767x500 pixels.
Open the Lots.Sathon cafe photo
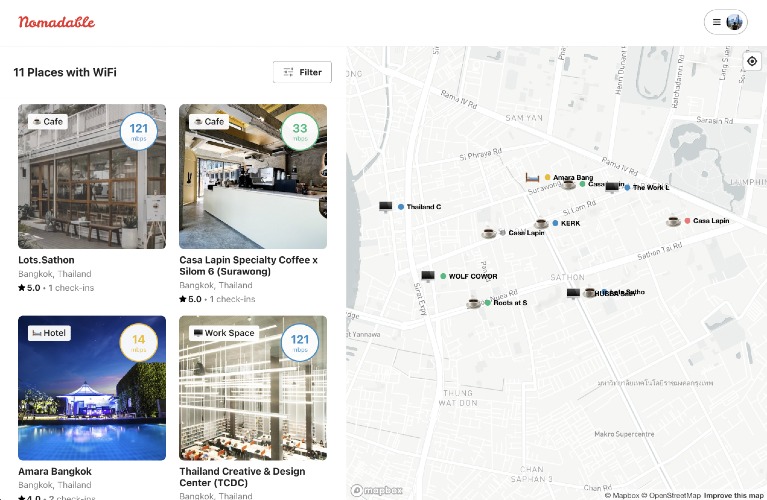(92, 176)
